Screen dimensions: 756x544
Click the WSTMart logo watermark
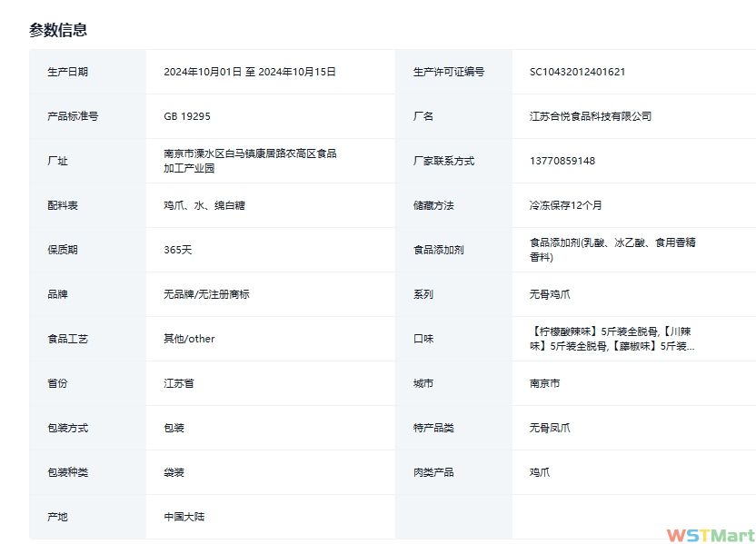pos(710,535)
